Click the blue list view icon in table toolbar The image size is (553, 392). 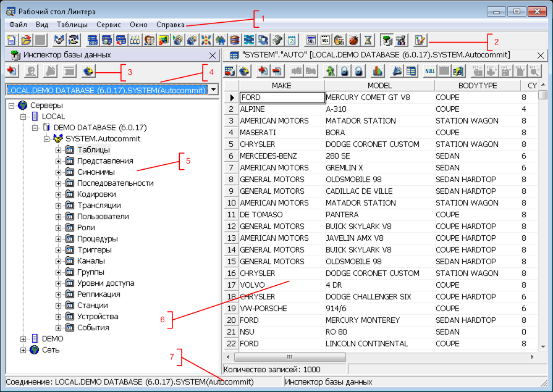pos(412,71)
